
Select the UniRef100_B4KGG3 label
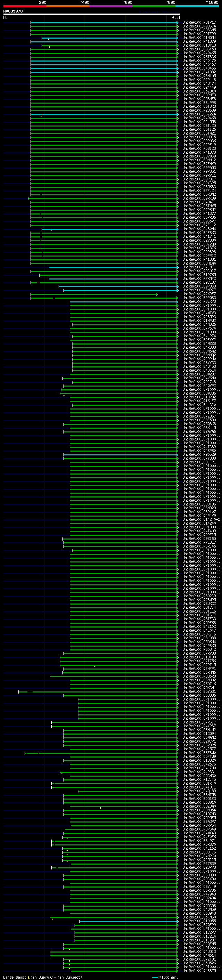199,347
